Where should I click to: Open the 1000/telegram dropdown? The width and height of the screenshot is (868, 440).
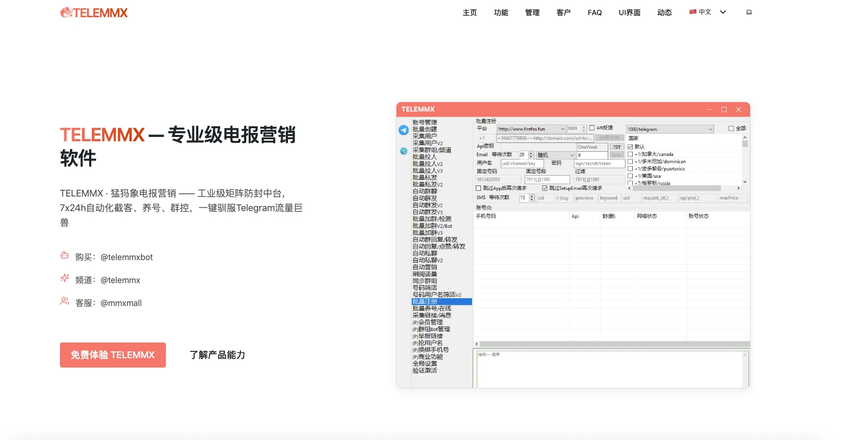670,129
